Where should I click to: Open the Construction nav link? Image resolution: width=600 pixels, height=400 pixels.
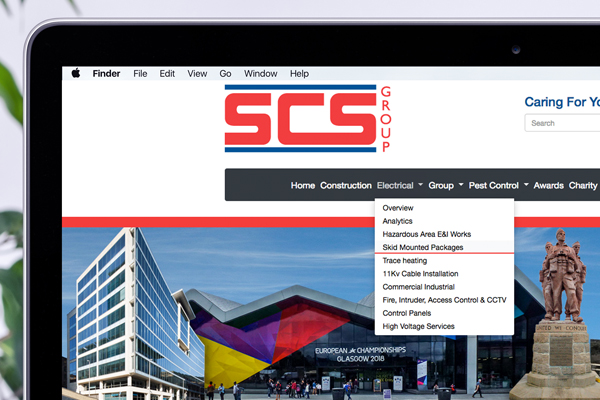(x=345, y=185)
